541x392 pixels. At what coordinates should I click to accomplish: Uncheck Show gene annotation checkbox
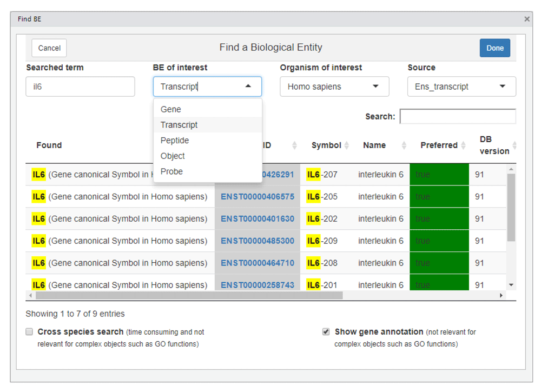coord(326,332)
